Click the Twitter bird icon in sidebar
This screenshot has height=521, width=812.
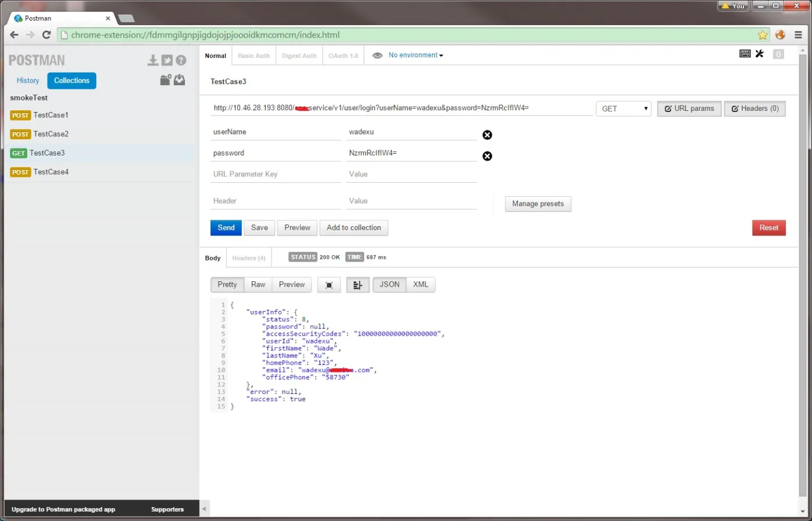point(167,60)
